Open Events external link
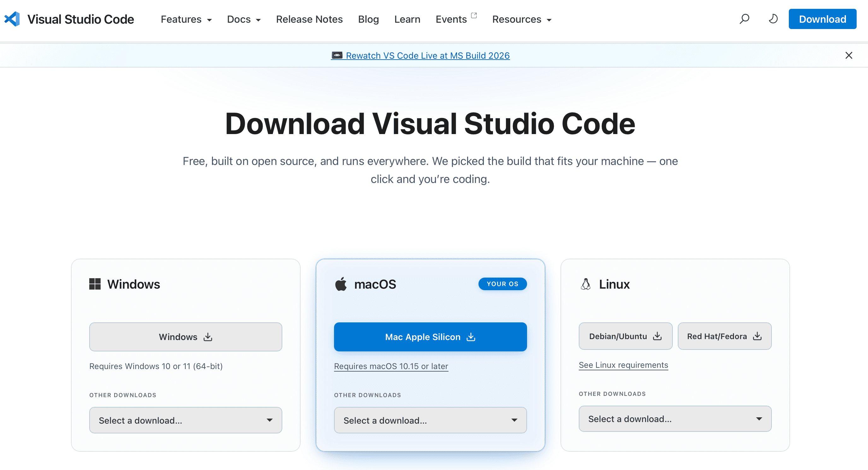 pos(456,19)
